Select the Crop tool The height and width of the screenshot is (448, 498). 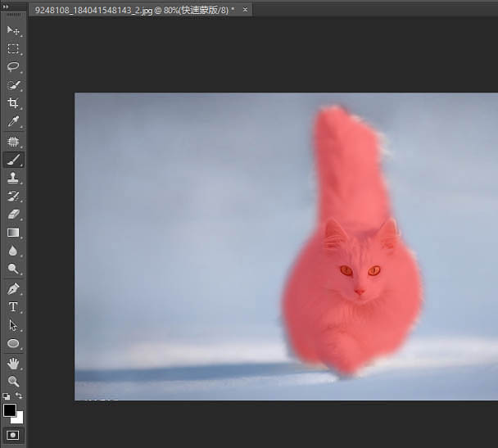coord(13,103)
